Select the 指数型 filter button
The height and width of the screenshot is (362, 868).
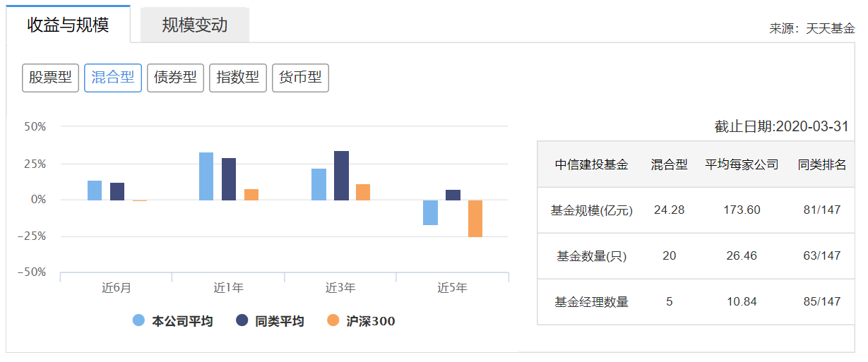click(x=238, y=78)
